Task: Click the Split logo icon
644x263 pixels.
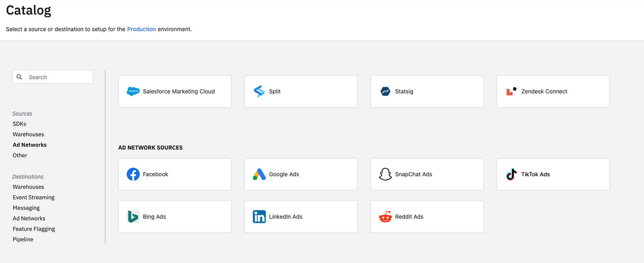Action: coord(259,91)
